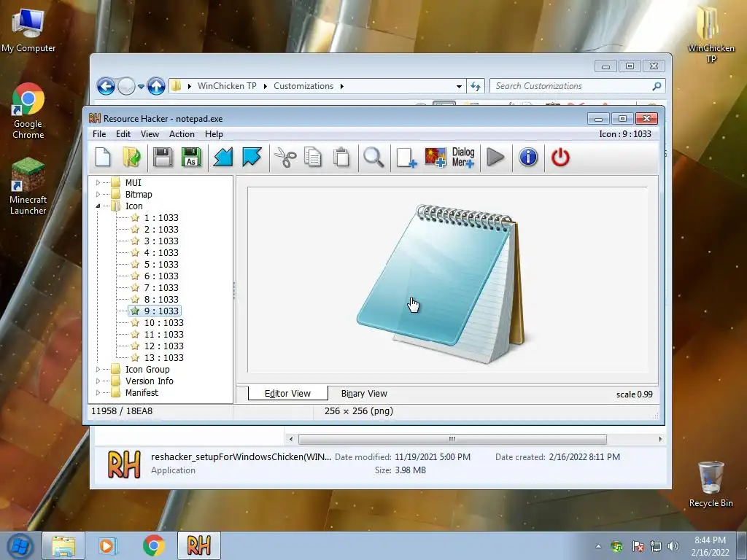Click the Action Center flag tray icon
The width and height of the screenshot is (747, 560).
coord(638,546)
